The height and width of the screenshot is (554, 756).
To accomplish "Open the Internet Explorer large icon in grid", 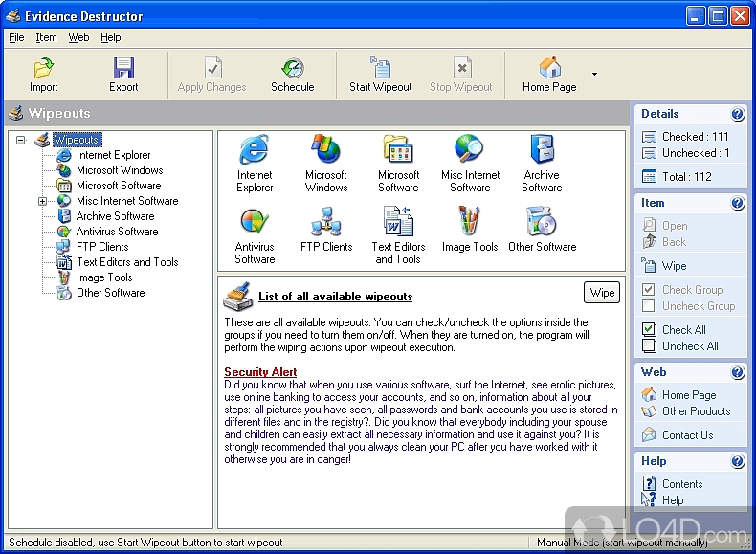I will pos(255,149).
